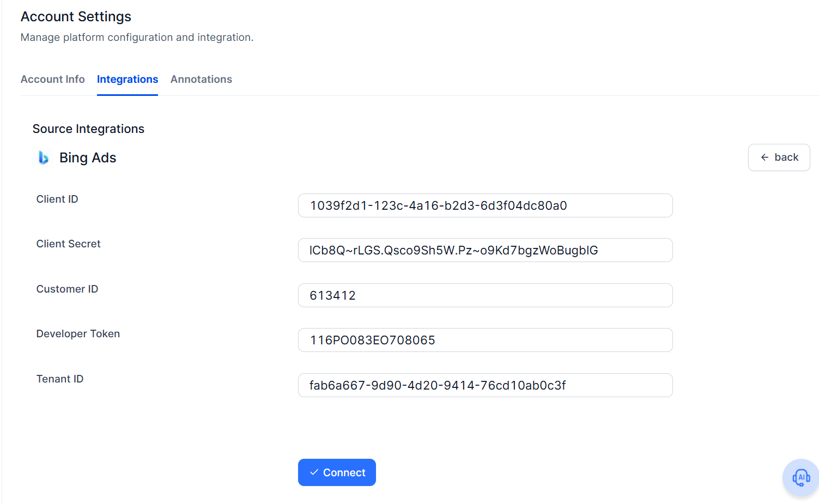Image resolution: width=819 pixels, height=504 pixels.
Task: Click the back arrow icon
Action: [x=765, y=157]
